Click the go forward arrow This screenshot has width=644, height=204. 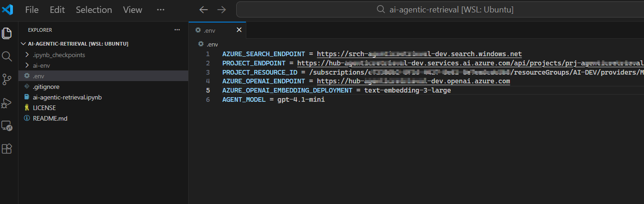coord(221,10)
